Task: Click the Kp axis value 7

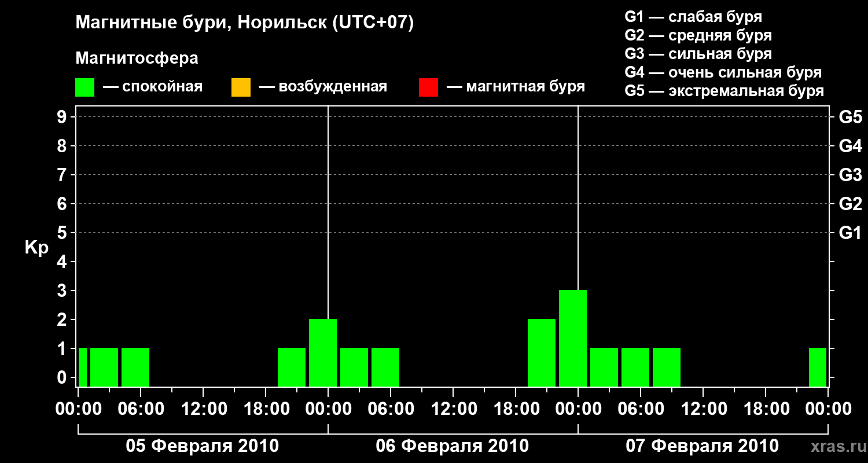Action: tap(63, 175)
